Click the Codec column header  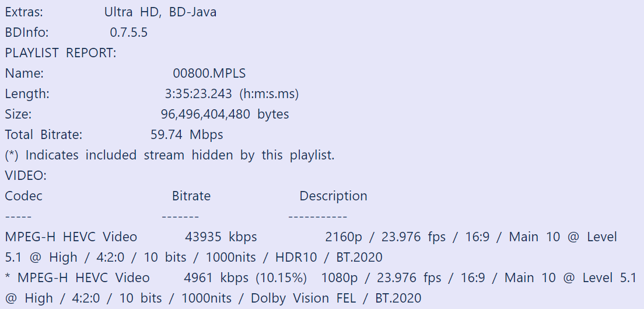click(23, 196)
